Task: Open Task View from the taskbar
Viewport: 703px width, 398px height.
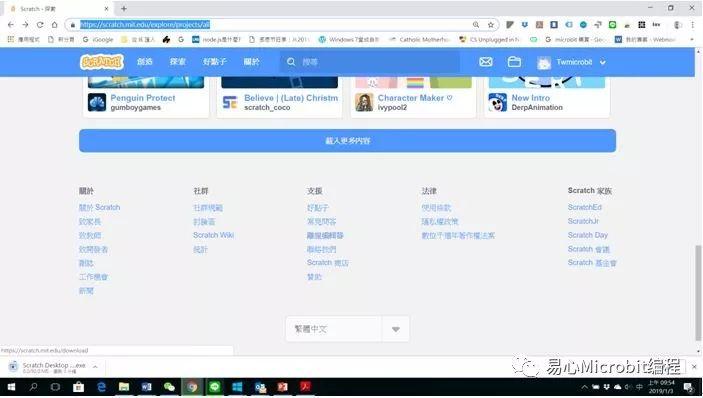Action: [56, 387]
